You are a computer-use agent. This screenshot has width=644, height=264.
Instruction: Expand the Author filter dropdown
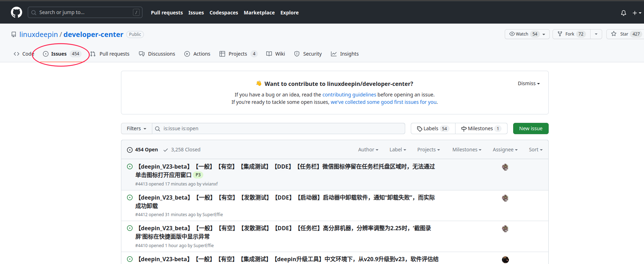[368, 150]
